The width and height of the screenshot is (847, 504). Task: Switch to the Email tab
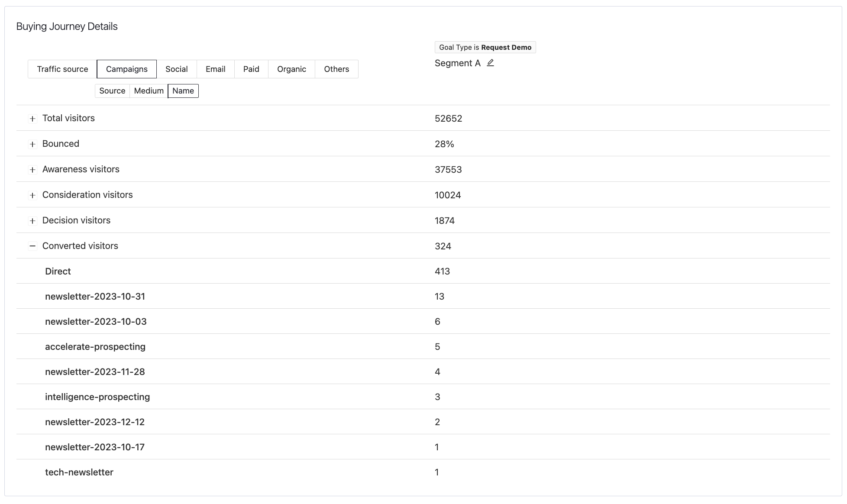(x=215, y=69)
